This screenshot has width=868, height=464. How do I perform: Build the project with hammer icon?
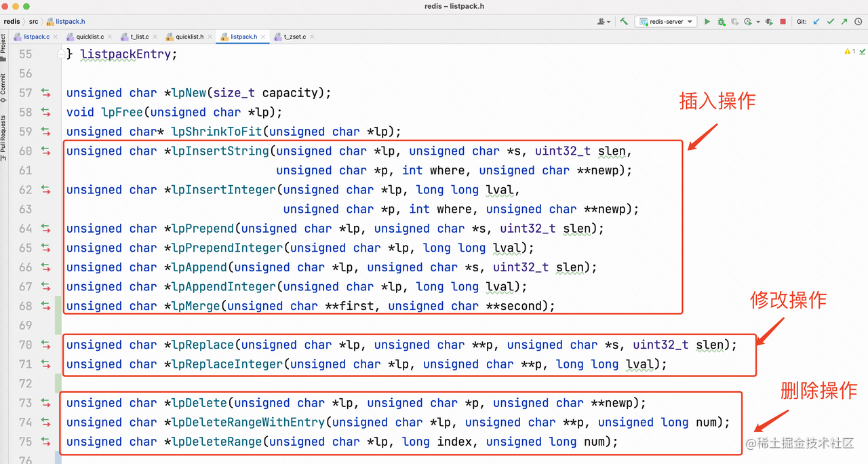pyautogui.click(x=624, y=22)
